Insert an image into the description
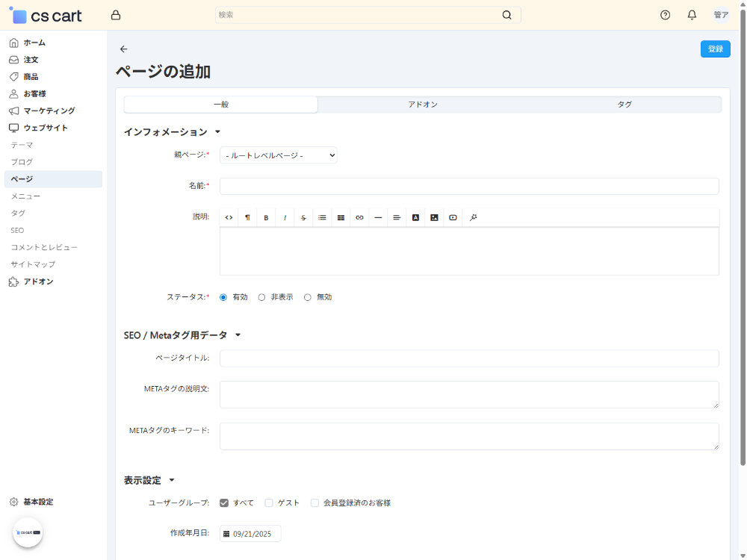 click(434, 217)
